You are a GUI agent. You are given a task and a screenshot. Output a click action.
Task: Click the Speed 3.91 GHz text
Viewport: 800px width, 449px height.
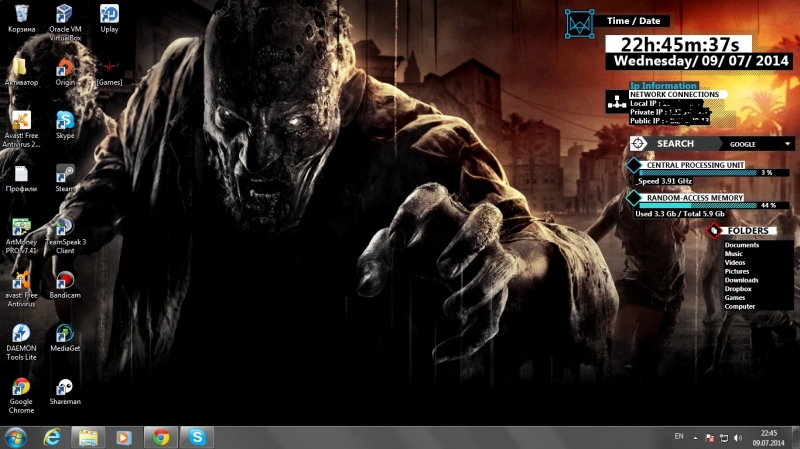tap(664, 181)
